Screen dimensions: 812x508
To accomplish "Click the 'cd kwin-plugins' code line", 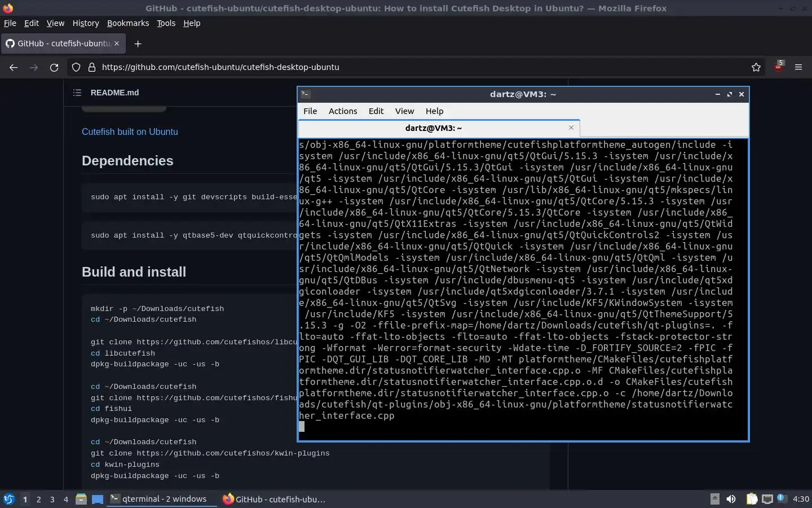I will (x=125, y=465).
